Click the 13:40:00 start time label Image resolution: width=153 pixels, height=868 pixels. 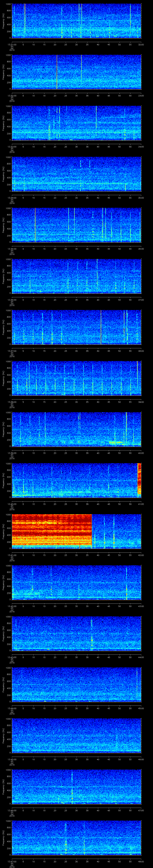[12, 504]
